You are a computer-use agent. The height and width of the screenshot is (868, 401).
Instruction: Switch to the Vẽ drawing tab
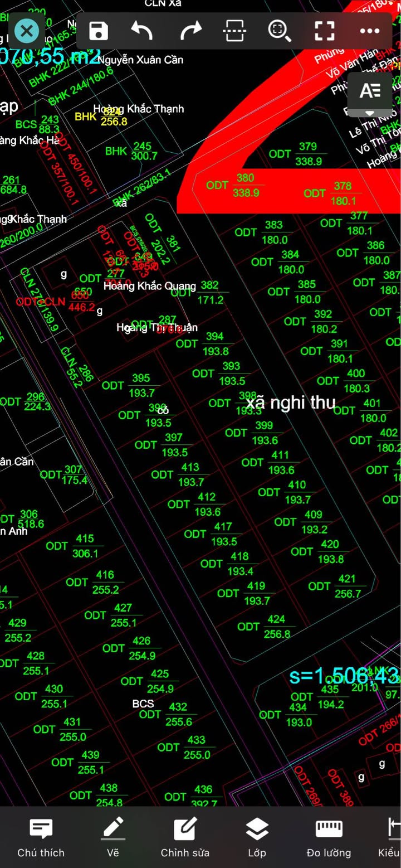click(113, 837)
